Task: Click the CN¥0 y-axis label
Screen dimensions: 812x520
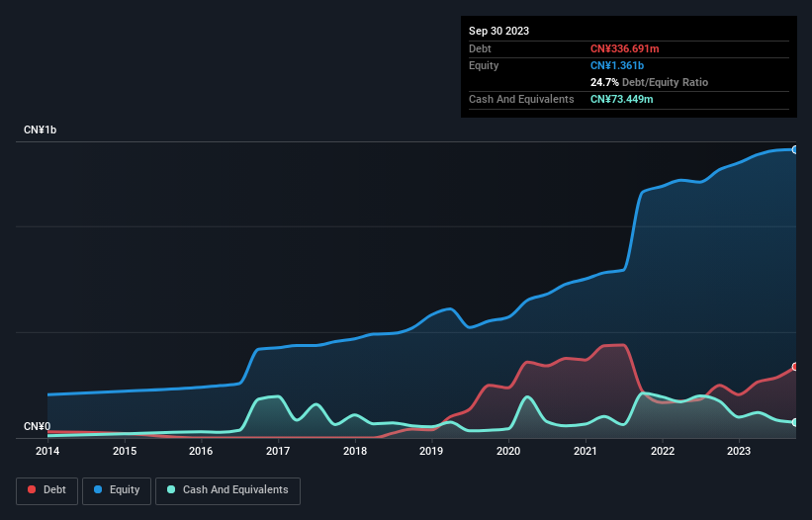Action: pos(38,426)
